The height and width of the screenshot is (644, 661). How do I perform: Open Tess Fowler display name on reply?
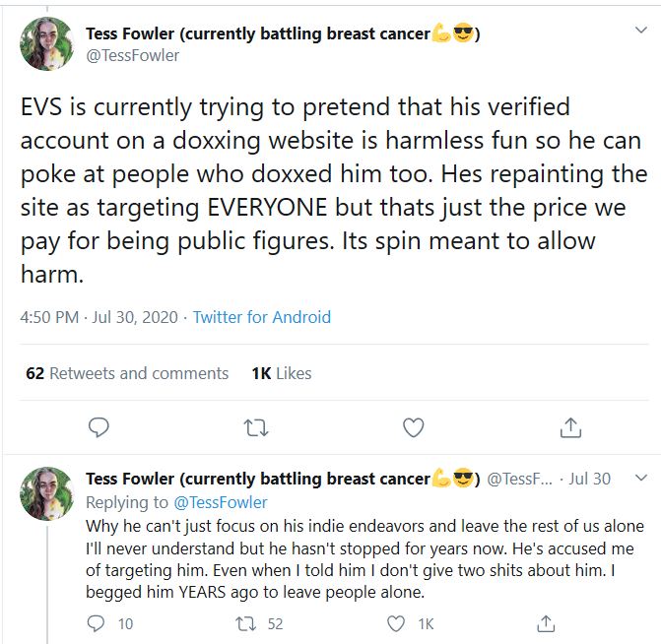[x=258, y=479]
